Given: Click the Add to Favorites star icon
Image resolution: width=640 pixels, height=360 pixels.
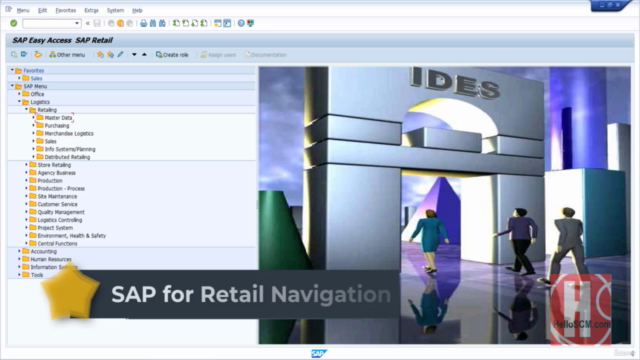Looking at the screenshot, I should click(x=100, y=54).
